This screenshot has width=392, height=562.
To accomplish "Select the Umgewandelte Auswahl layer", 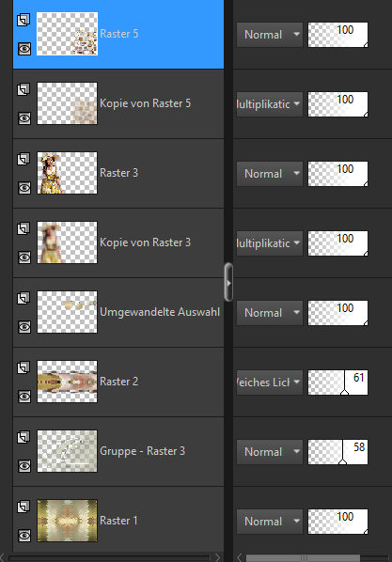I will [x=118, y=312].
